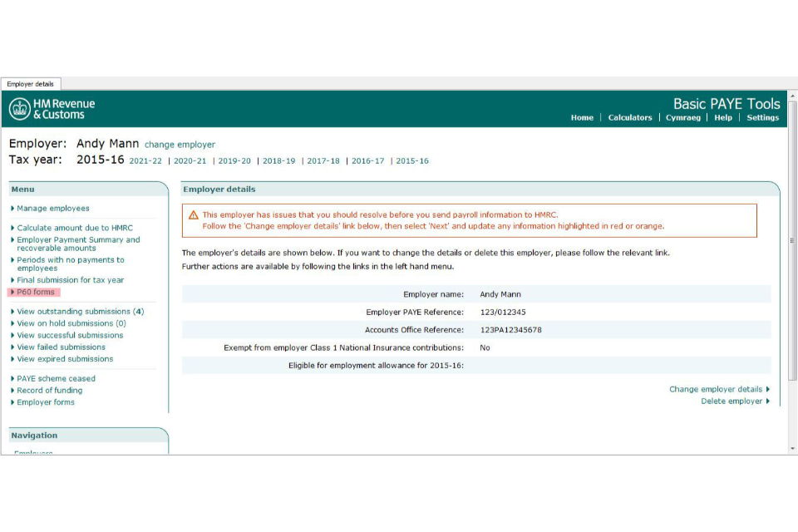Open Record of funding link
This screenshot has height=532, width=798.
pos(49,391)
